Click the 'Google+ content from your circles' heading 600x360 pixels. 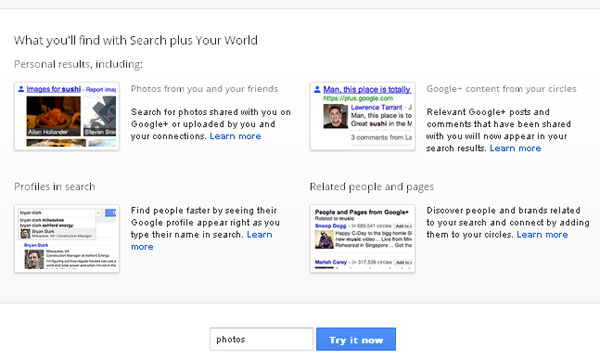[501, 89]
